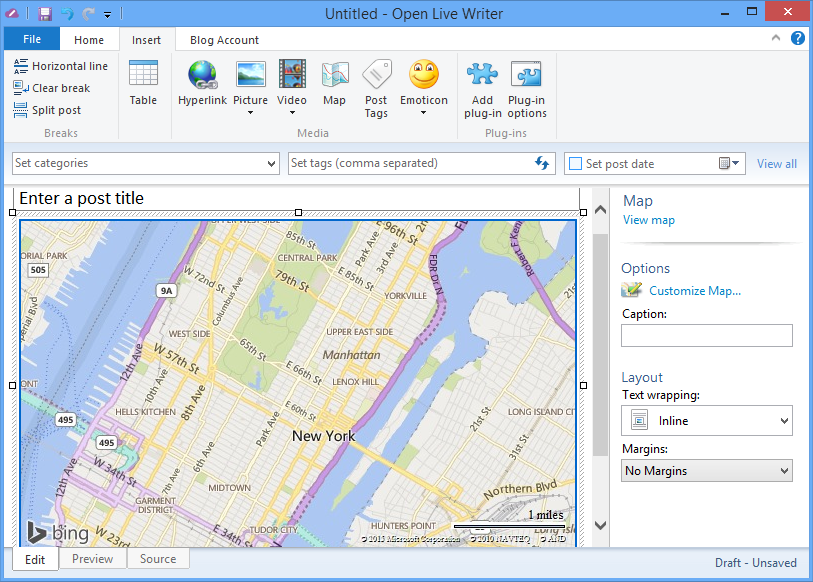Insert a Table
The image size is (813, 582).
click(143, 83)
